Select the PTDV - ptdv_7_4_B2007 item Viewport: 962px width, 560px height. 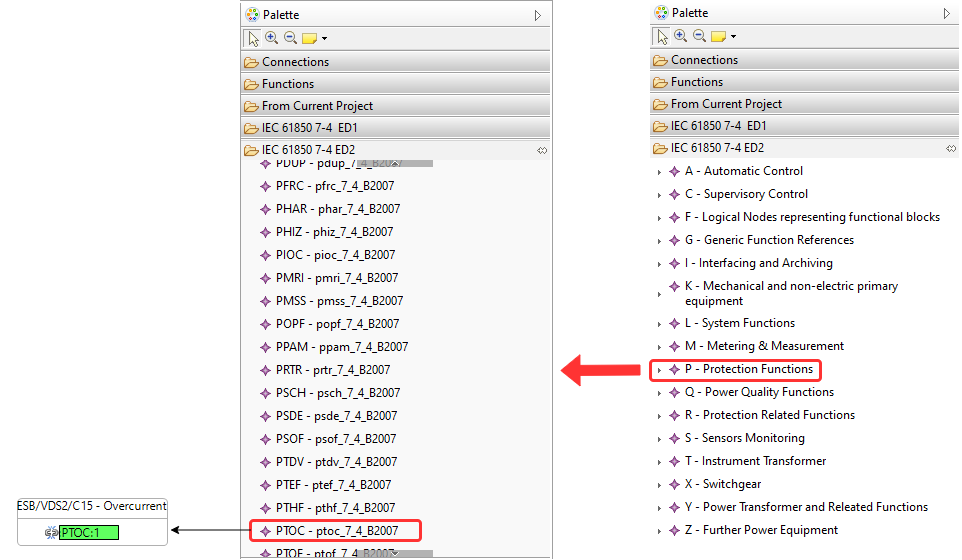click(x=336, y=462)
